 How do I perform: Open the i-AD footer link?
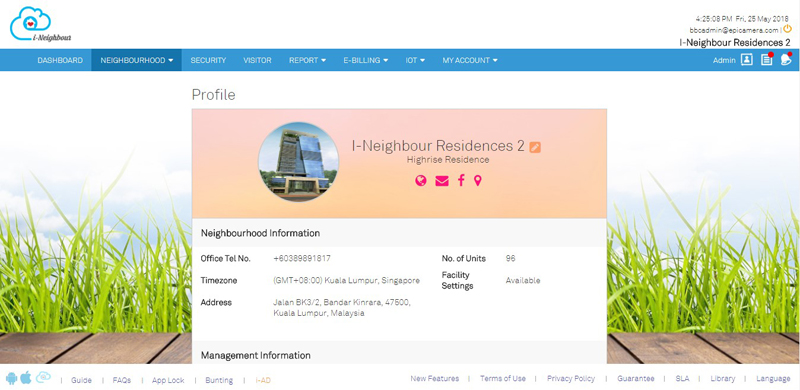263,380
